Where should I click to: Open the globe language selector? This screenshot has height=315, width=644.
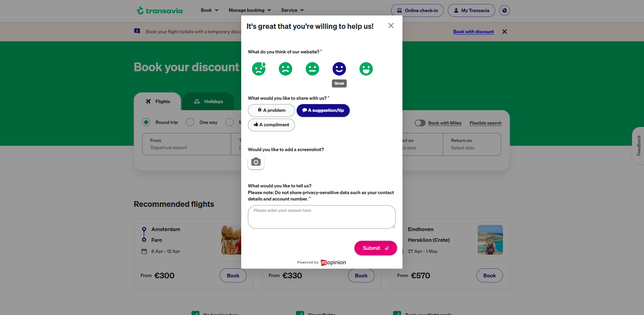(504, 10)
